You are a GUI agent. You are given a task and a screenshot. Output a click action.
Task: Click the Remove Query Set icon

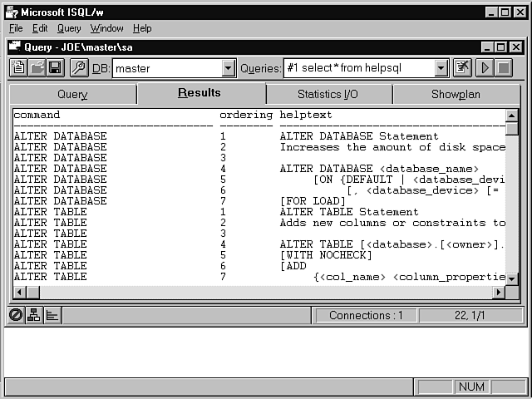pos(463,68)
